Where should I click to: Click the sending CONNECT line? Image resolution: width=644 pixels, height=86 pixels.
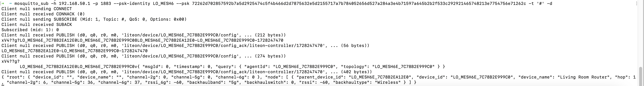(x=37, y=9)
